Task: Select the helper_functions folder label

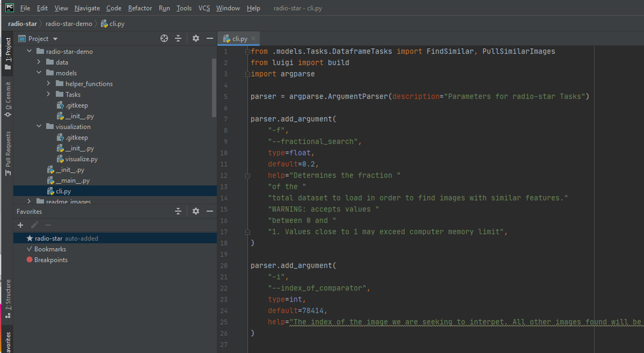Action: coord(89,84)
